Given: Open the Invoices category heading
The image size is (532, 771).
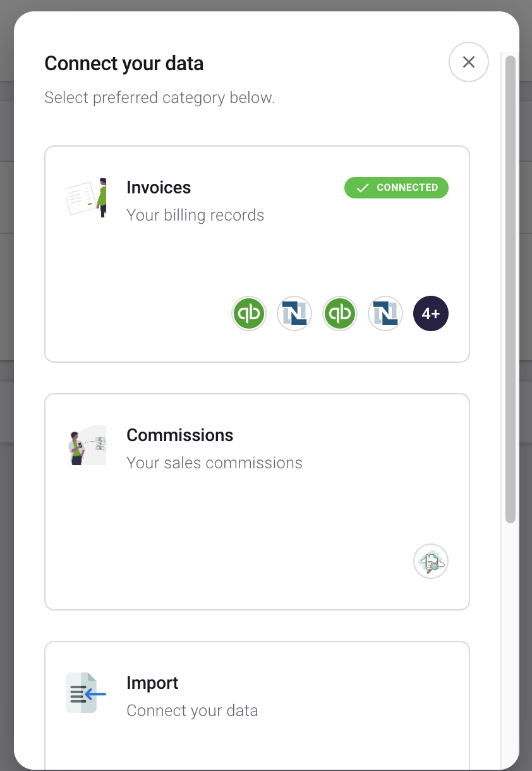Looking at the screenshot, I should click(159, 188).
